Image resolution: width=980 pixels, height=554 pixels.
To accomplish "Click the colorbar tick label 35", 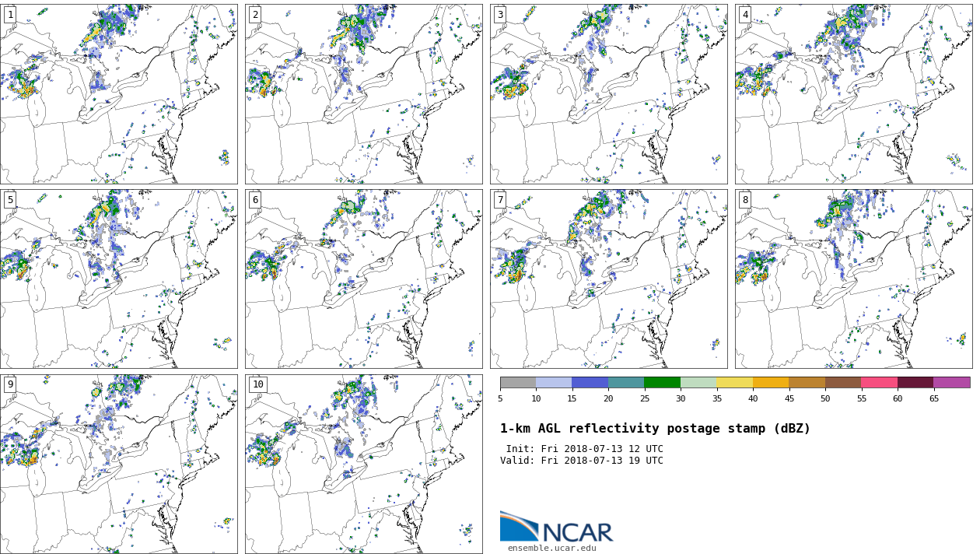I will [x=716, y=398].
